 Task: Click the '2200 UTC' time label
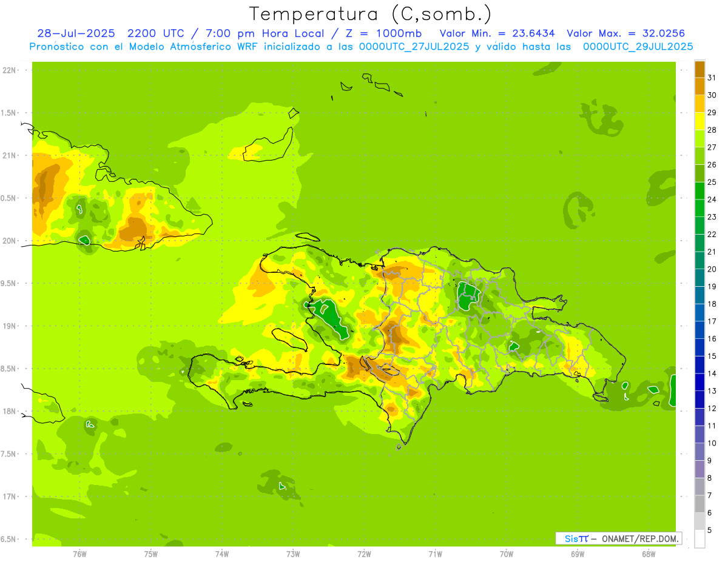point(156,33)
